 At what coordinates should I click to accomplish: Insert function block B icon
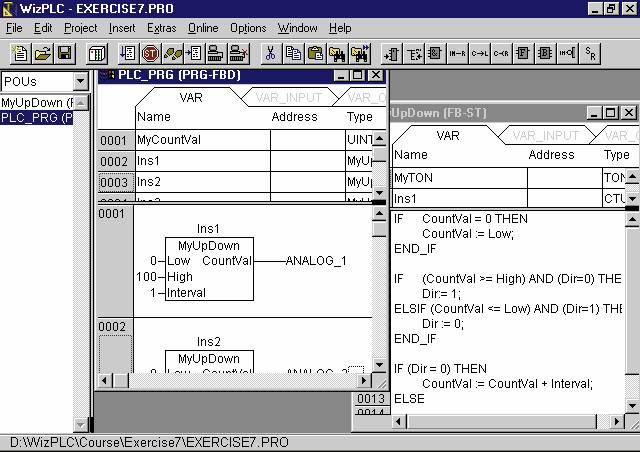(x=545, y=53)
